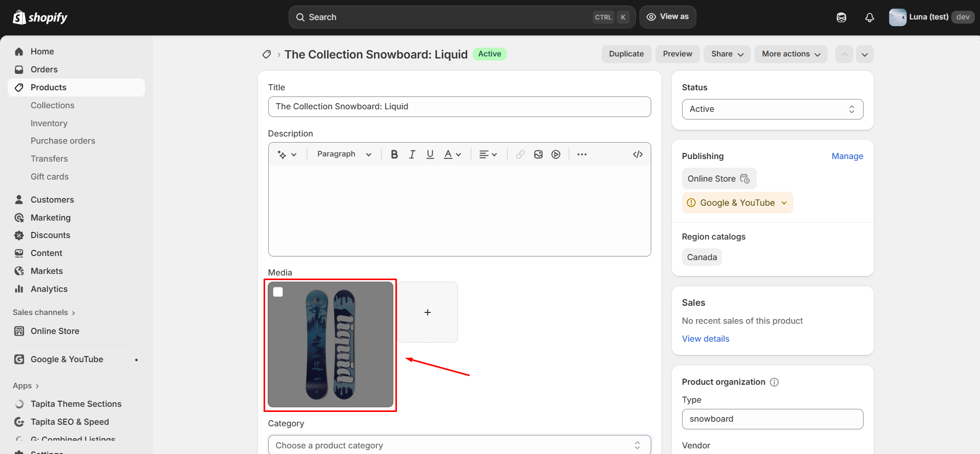
Task: Open Gift cards in the sidebar
Action: [50, 176]
